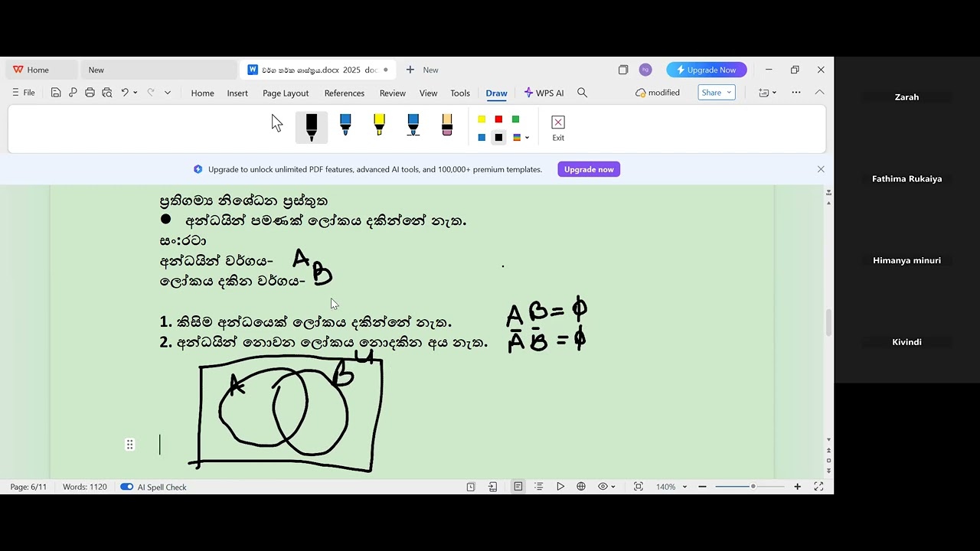Switch to the outline view icon

coord(539,487)
